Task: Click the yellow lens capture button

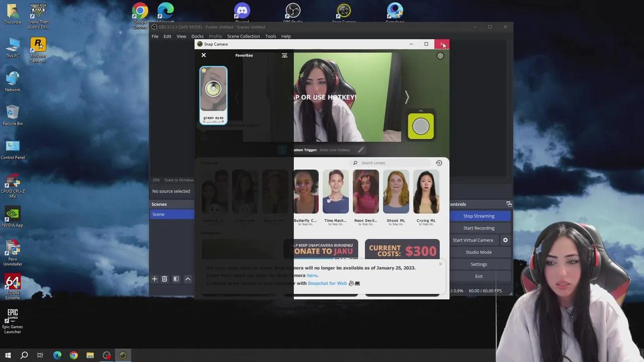Action: click(x=421, y=126)
